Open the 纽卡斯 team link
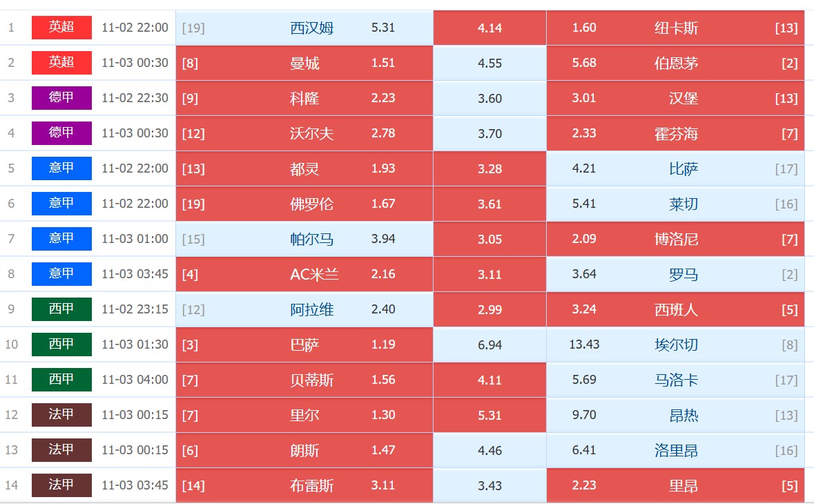This screenshot has width=814, height=504. [676, 28]
